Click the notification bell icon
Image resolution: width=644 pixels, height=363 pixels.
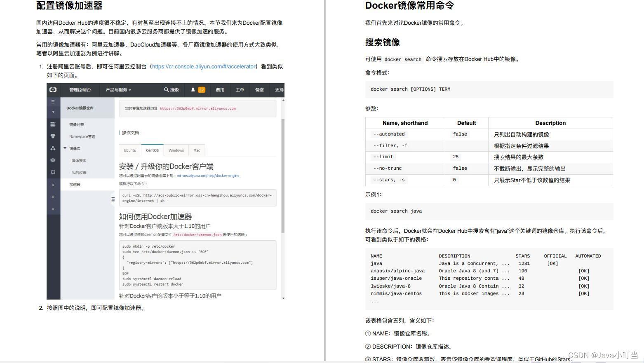coord(193,90)
